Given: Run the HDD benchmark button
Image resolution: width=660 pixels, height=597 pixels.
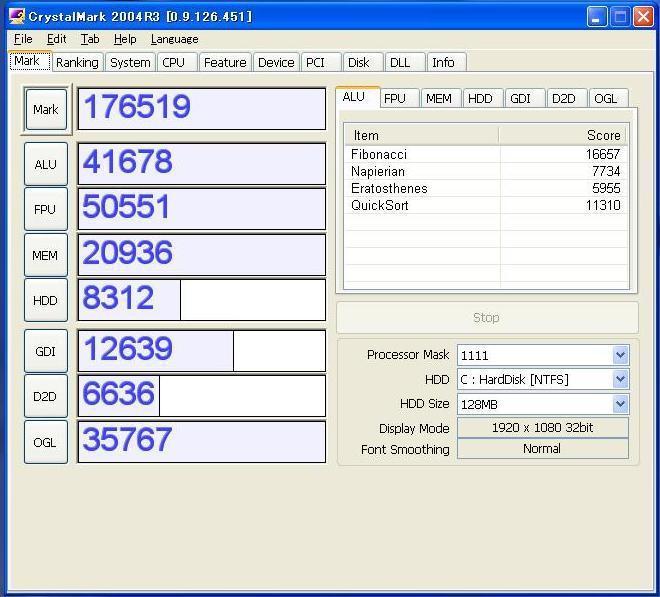Looking at the screenshot, I should coord(46,300).
